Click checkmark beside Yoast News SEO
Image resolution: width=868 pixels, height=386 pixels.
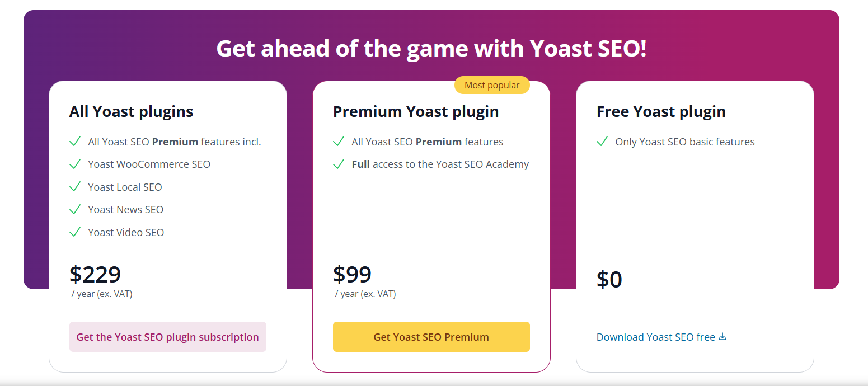click(75, 210)
